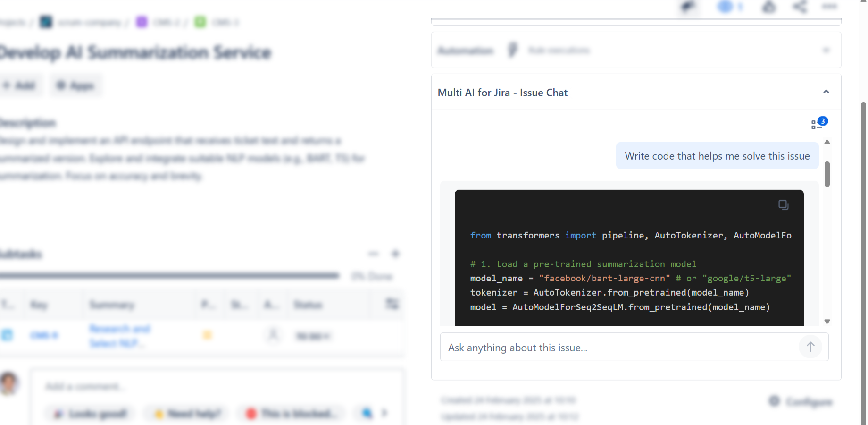Open the subtask status dropdown

(x=312, y=336)
